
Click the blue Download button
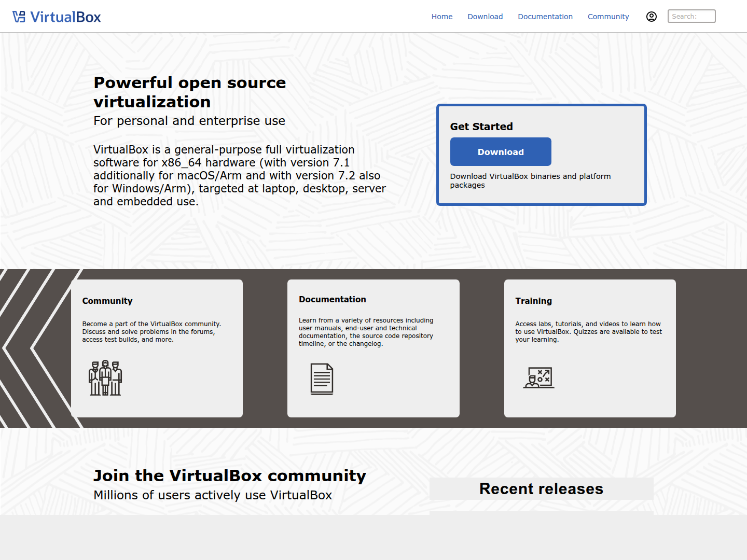[501, 152]
